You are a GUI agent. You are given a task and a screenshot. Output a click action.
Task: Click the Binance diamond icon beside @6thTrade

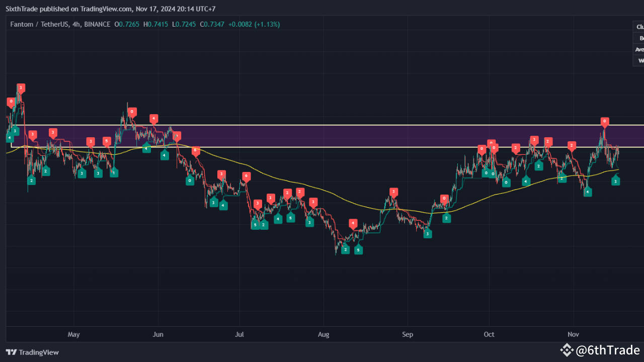(x=567, y=350)
